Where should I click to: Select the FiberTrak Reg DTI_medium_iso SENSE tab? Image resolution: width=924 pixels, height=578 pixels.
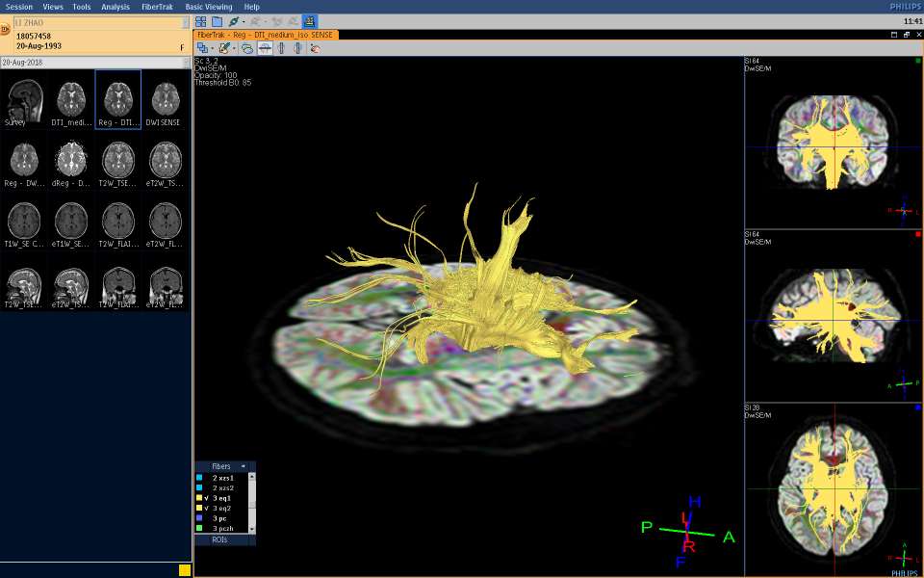point(266,35)
